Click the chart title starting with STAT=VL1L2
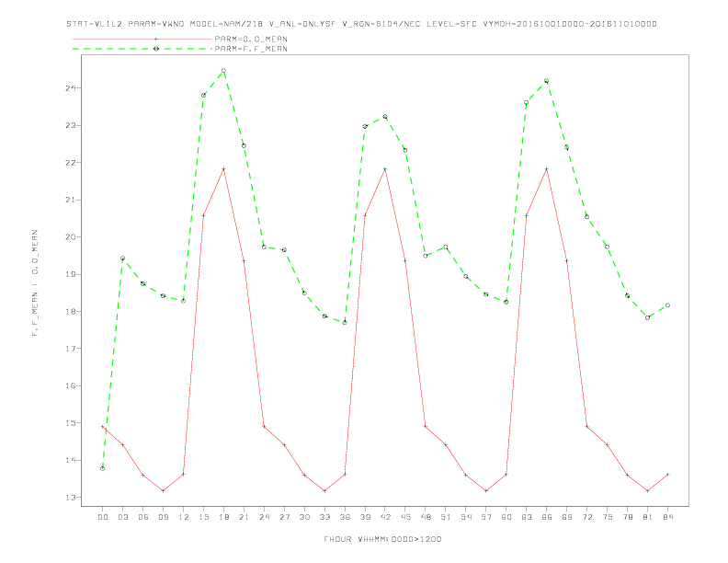This screenshot has width=728, height=563. pyautogui.click(x=361, y=24)
